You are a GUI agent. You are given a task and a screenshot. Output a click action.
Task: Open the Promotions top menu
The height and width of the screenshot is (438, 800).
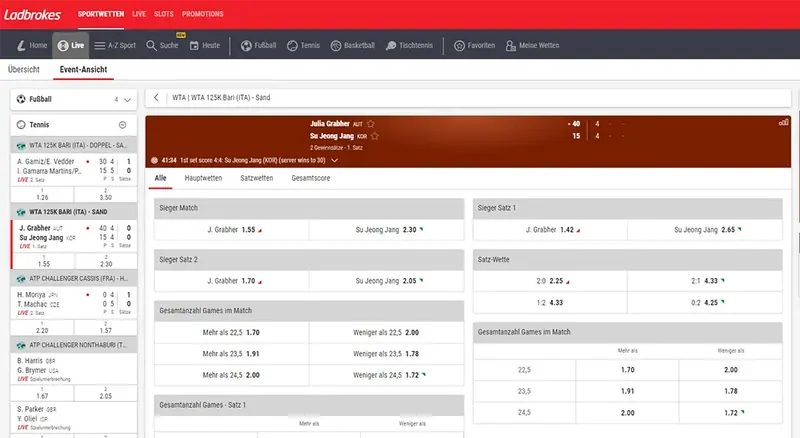(x=203, y=14)
